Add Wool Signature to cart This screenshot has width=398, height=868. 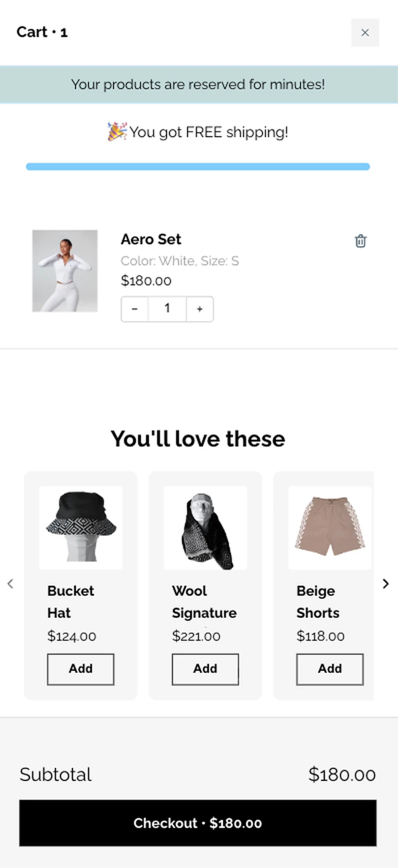click(x=205, y=669)
